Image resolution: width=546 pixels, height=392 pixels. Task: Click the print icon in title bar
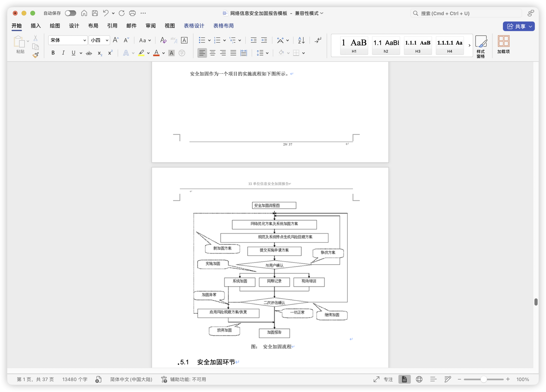[x=132, y=13]
